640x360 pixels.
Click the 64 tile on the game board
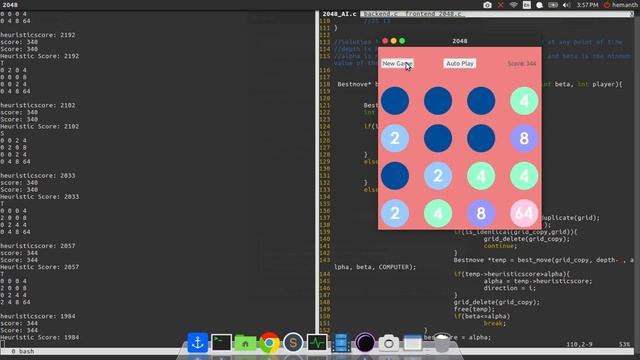click(x=524, y=213)
